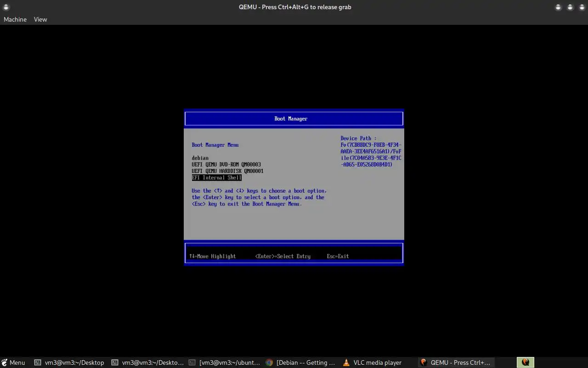Select UEFI QEMU HARDDISK QM00001 boot option
588x368 pixels.
[227, 171]
